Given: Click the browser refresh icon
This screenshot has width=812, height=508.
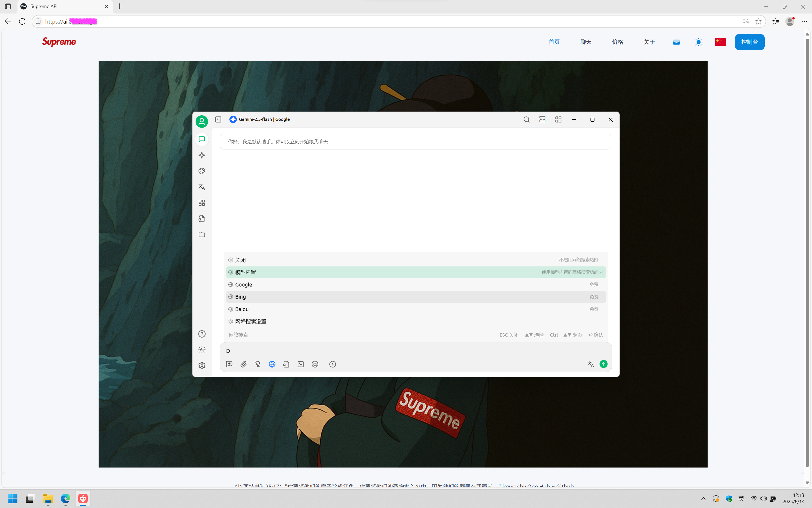Looking at the screenshot, I should pos(22,21).
